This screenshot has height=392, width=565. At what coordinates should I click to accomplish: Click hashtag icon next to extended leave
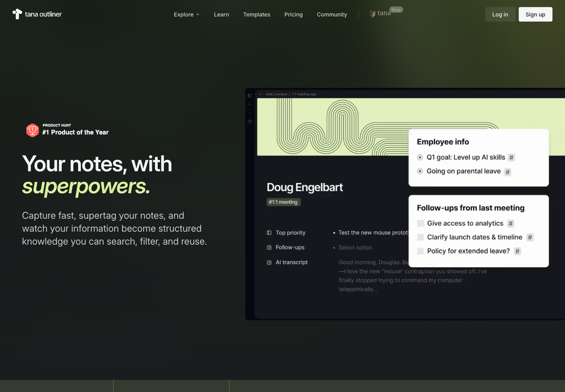pos(517,251)
